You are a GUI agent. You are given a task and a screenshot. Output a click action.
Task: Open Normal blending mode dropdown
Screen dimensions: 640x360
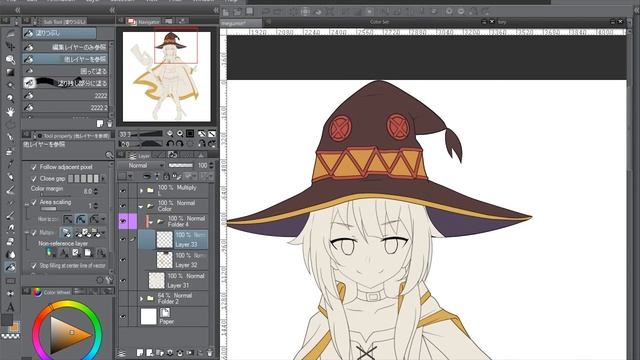[x=141, y=165]
